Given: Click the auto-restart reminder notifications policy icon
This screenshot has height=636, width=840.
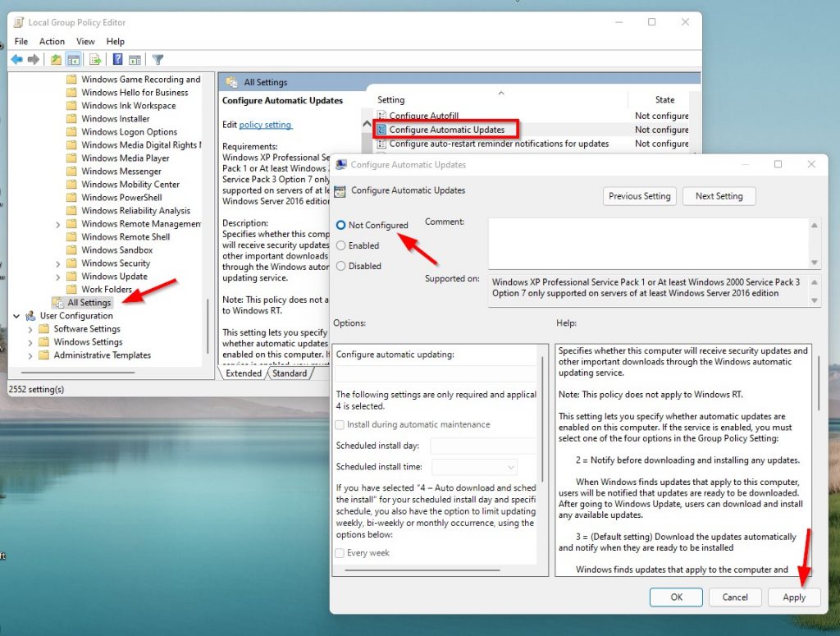Looking at the screenshot, I should 381,144.
